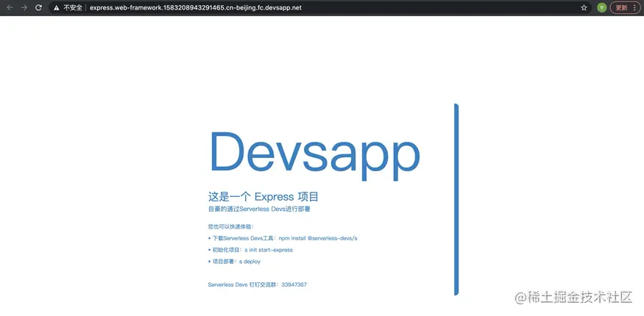Click the line 自豪的通过Serverless Devs进行部署
The width and height of the screenshot is (644, 316).
tap(259, 209)
